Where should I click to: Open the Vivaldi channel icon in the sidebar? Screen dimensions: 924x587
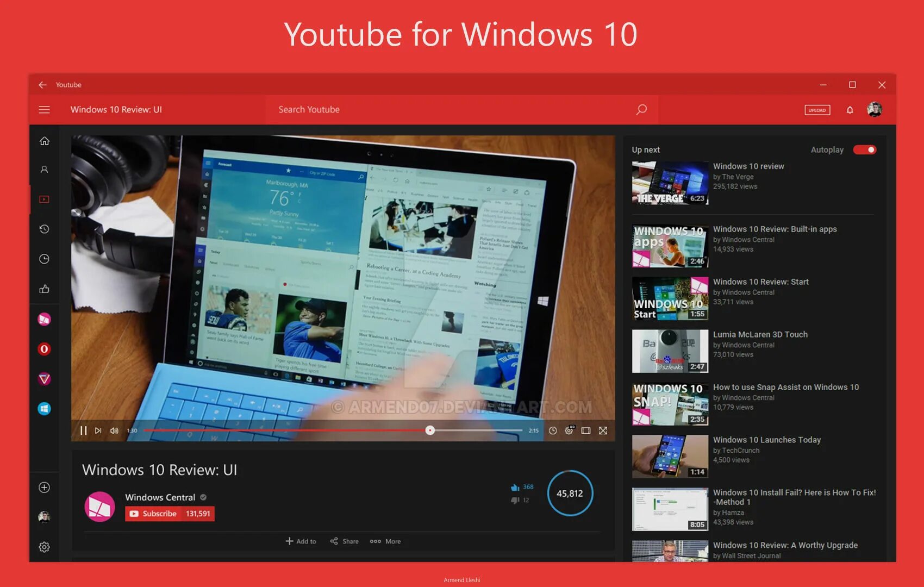tap(45, 379)
